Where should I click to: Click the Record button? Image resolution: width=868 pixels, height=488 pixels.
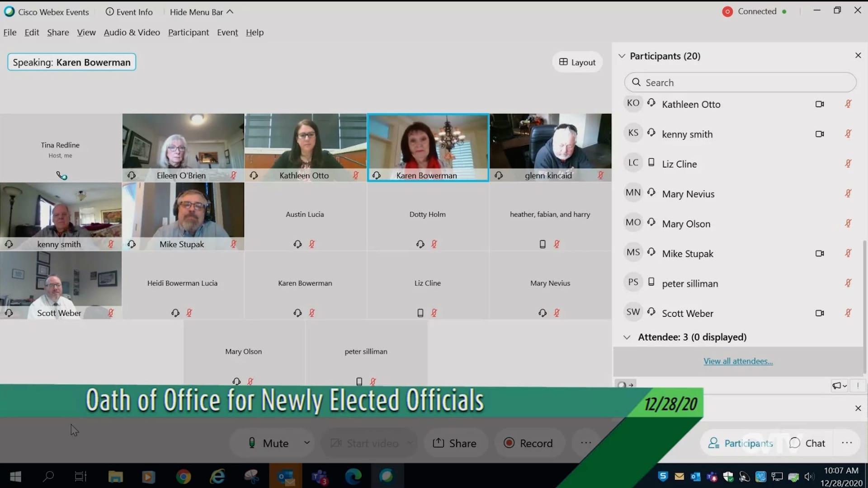[528, 443]
